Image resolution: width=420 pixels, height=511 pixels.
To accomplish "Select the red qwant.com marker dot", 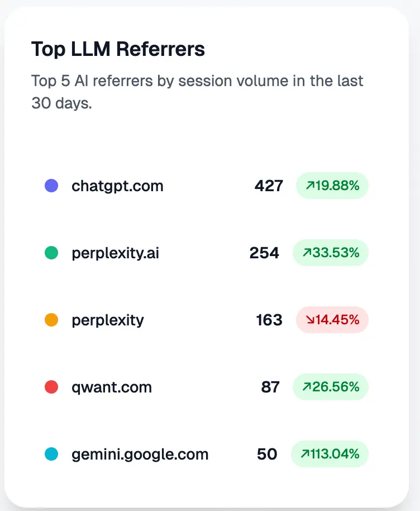I will [x=51, y=387].
